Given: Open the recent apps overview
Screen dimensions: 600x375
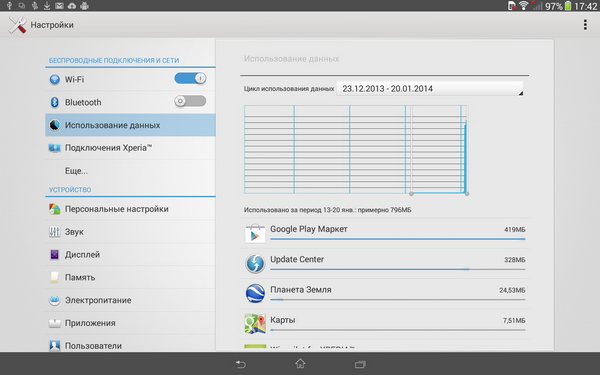Looking at the screenshot, I should (x=360, y=364).
